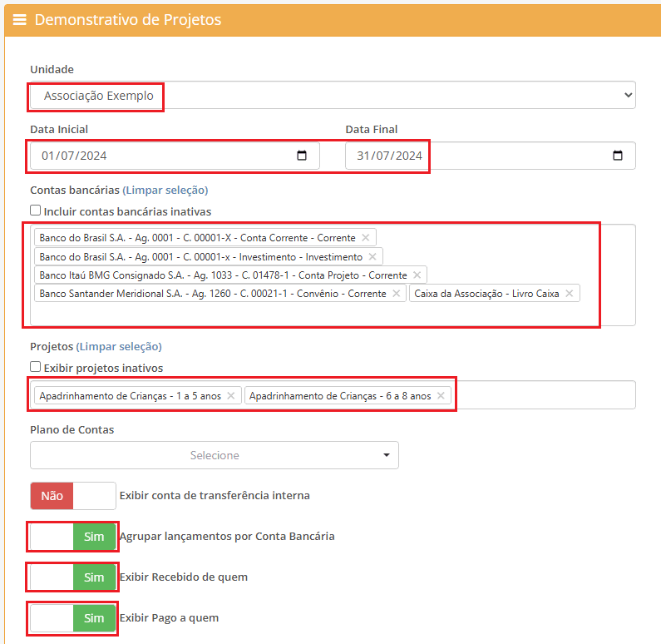Screen dimensions: 661x644
Task: Open the Unidade dropdown showing Associação Exemplo
Action: pos(333,96)
